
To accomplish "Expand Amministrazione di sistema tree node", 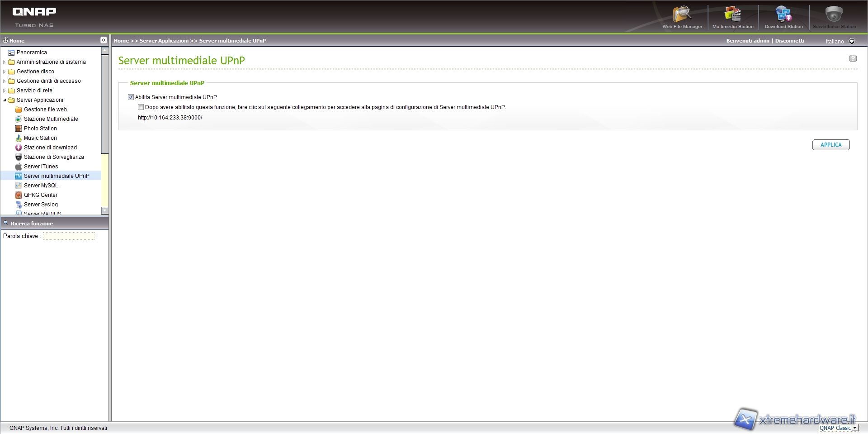I will [5, 62].
